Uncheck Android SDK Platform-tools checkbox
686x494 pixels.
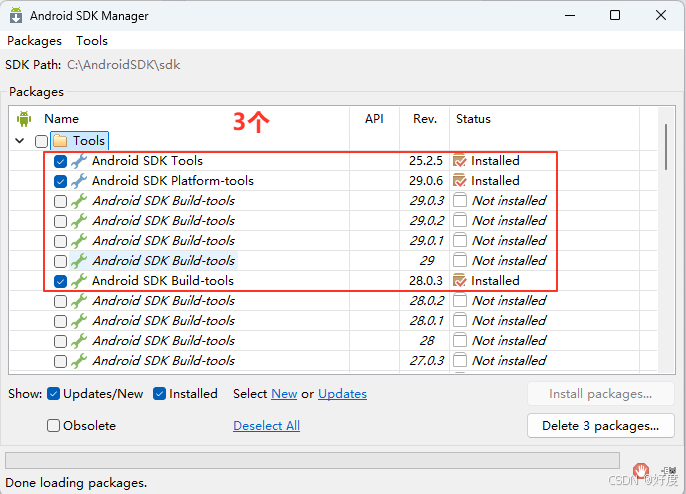(60, 181)
